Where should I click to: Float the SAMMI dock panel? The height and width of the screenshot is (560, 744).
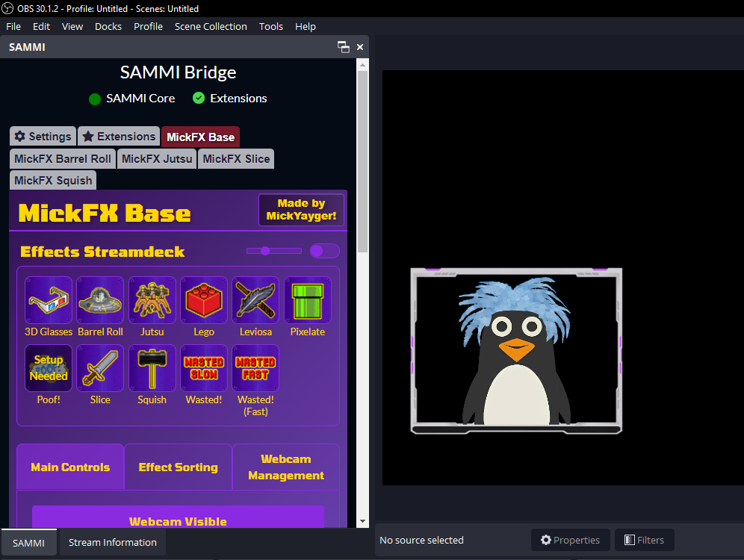(343, 47)
